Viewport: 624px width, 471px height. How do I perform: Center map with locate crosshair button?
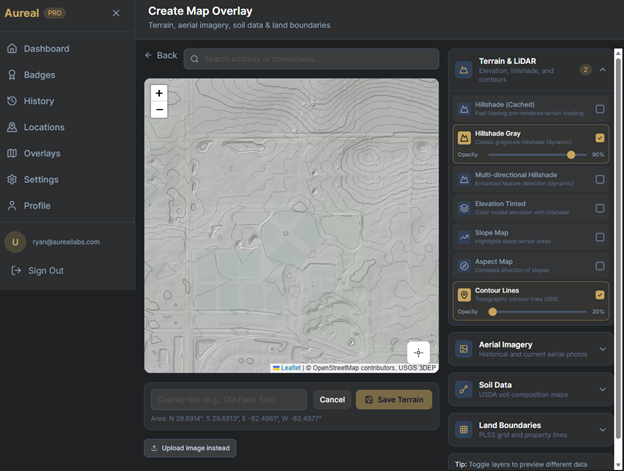click(x=418, y=352)
